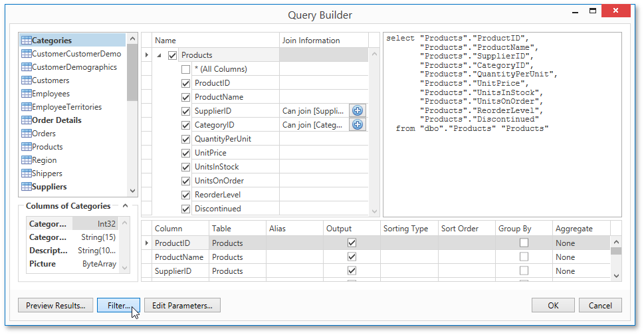Collapse the Columns of Categories panel

pos(125,205)
